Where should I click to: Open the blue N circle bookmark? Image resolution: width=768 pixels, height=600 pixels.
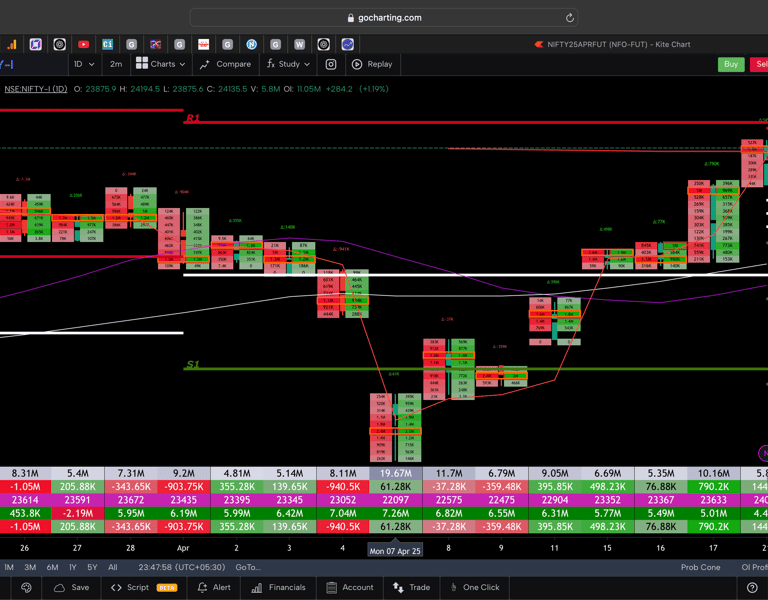click(x=252, y=45)
